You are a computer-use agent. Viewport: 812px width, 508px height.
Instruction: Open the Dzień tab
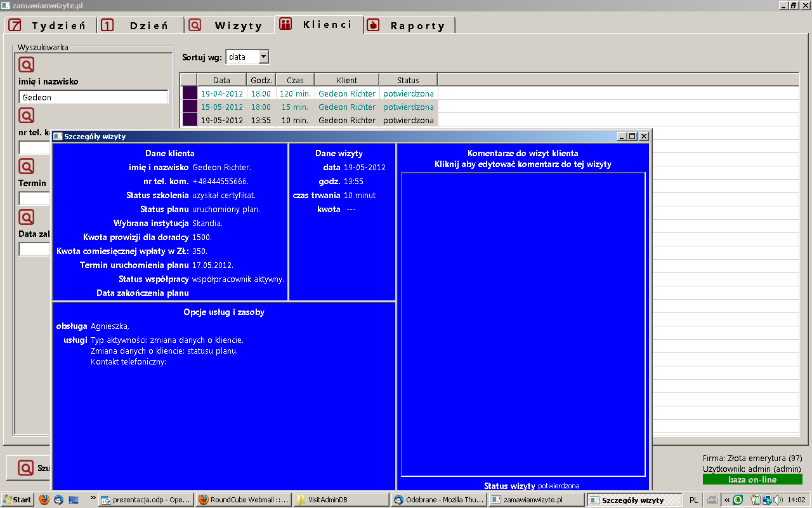(141, 25)
